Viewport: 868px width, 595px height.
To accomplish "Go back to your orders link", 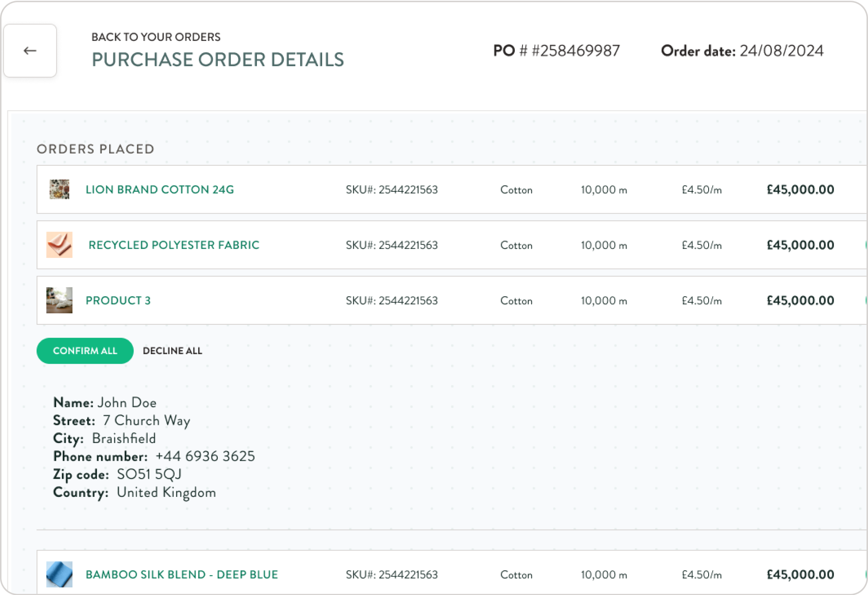I will point(156,37).
